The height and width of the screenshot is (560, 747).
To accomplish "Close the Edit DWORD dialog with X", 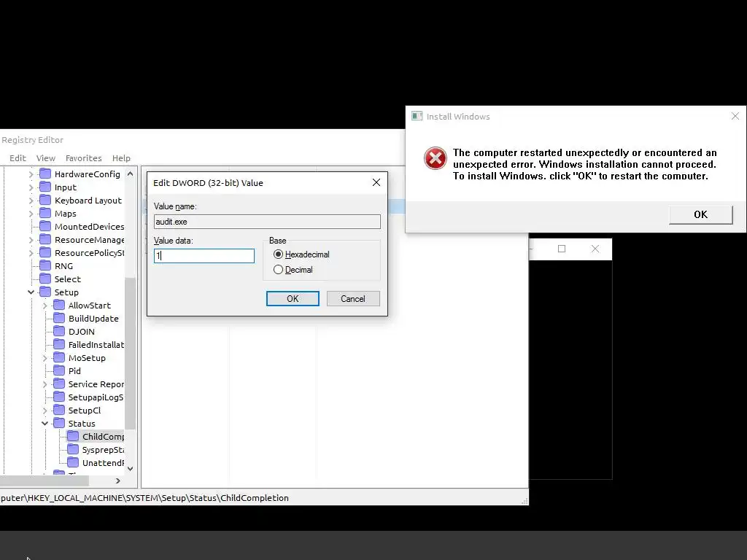I will point(376,182).
